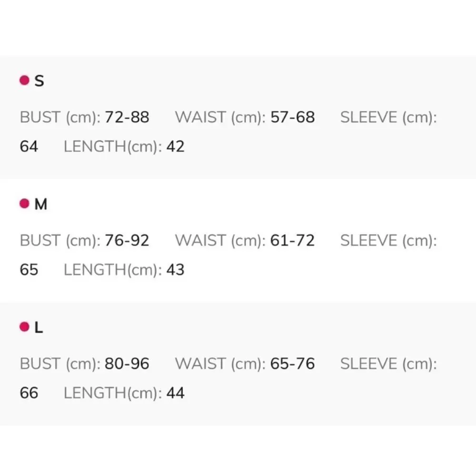476x476 pixels.
Task: Click the SLEEVE (cm) label in size M
Action: pos(388,240)
